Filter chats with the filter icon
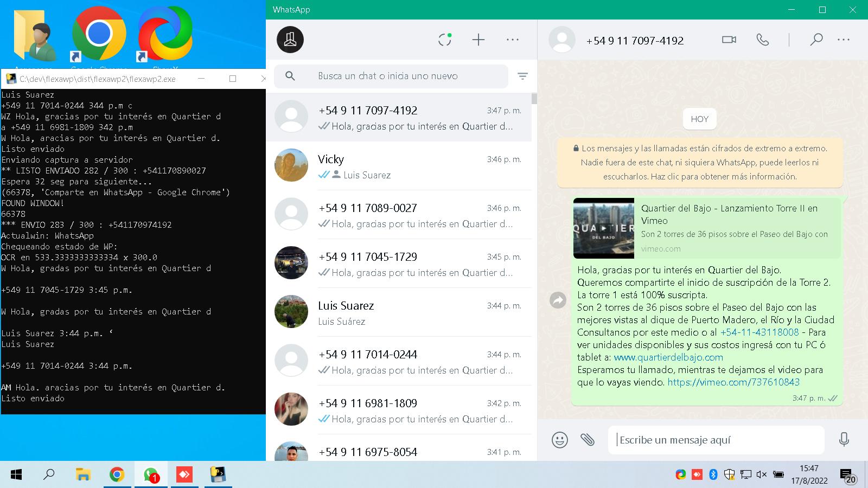 click(x=522, y=76)
